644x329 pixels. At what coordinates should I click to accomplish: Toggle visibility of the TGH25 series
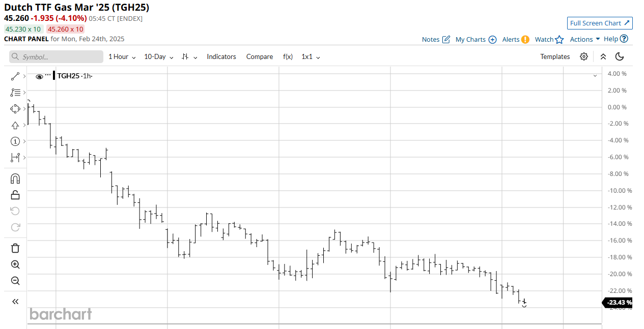click(x=39, y=76)
